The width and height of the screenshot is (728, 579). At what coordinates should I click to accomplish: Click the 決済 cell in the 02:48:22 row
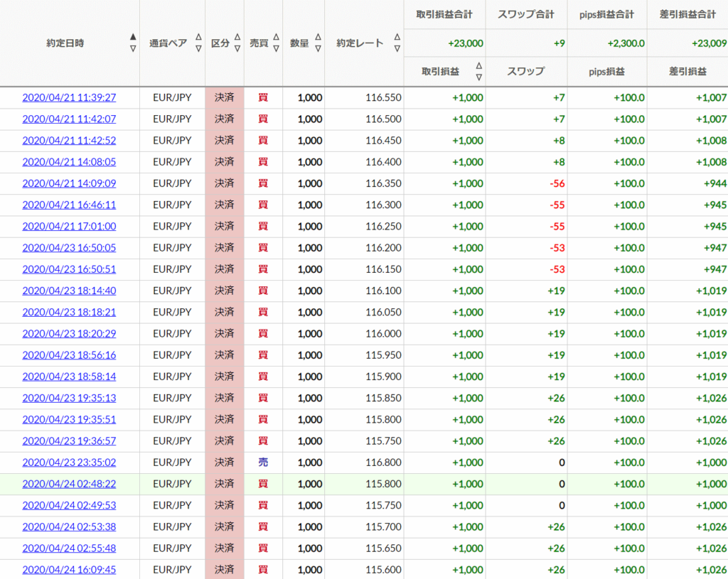tap(224, 484)
